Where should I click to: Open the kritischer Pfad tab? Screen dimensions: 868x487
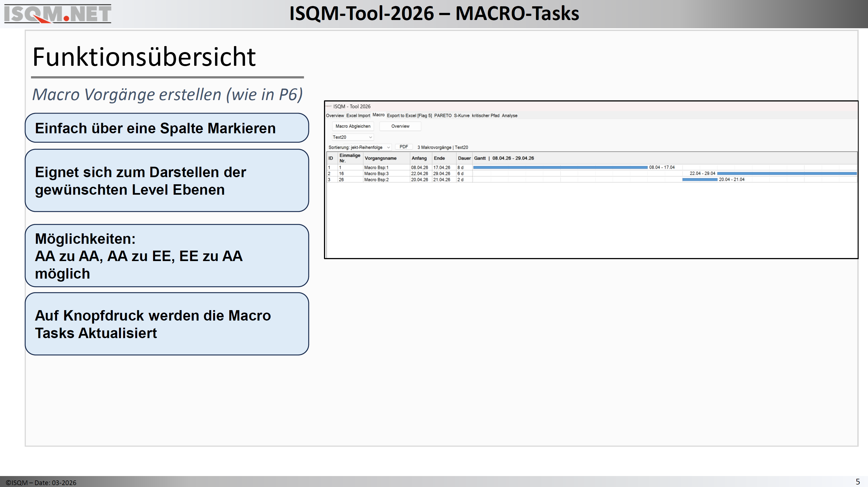click(x=485, y=115)
